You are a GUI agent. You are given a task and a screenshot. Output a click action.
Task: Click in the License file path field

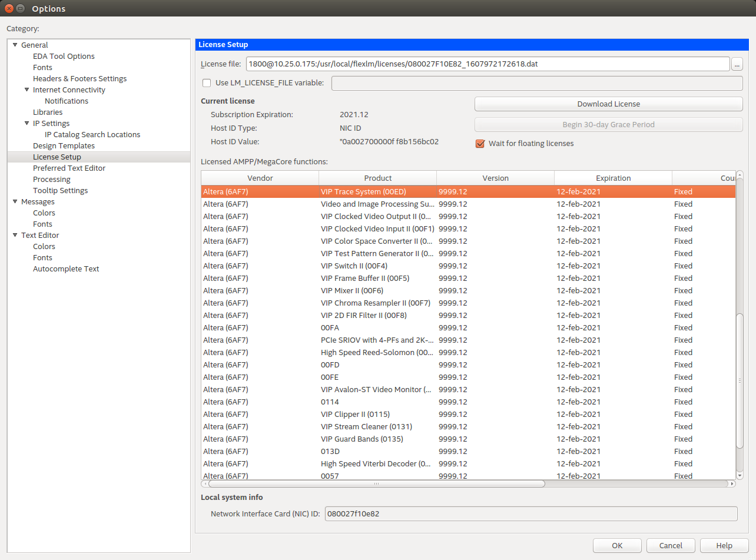[x=488, y=64]
